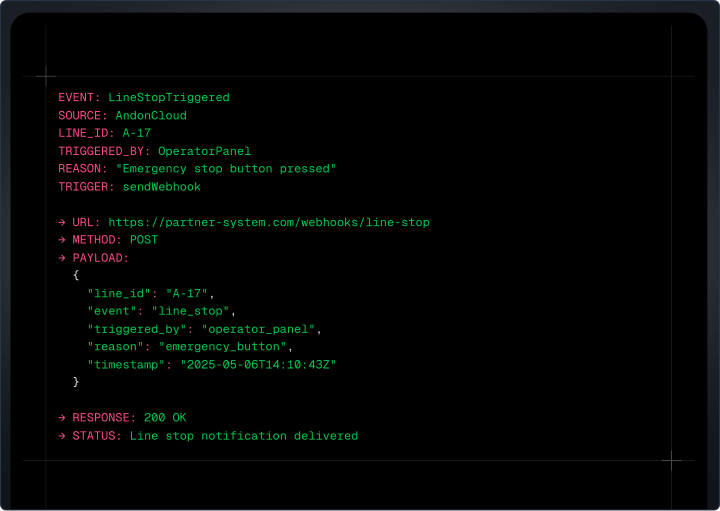Viewport: 720px width, 511px height.
Task: Click the LINE_ID value A-17 in the header
Action: click(137, 133)
